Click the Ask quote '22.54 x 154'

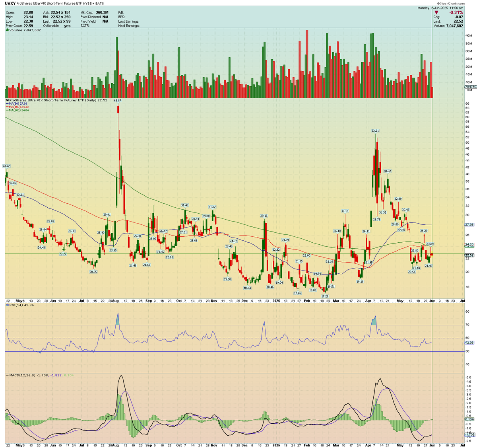click(x=60, y=13)
